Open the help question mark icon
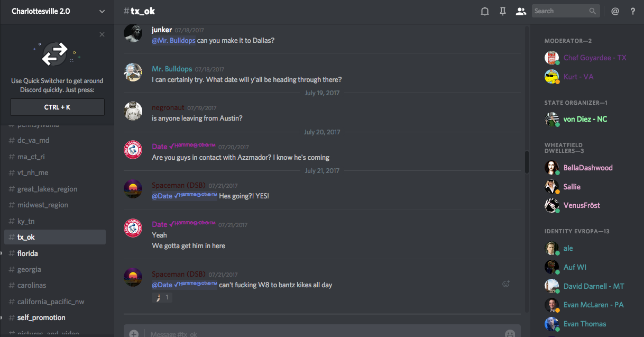The width and height of the screenshot is (644, 337). click(633, 11)
